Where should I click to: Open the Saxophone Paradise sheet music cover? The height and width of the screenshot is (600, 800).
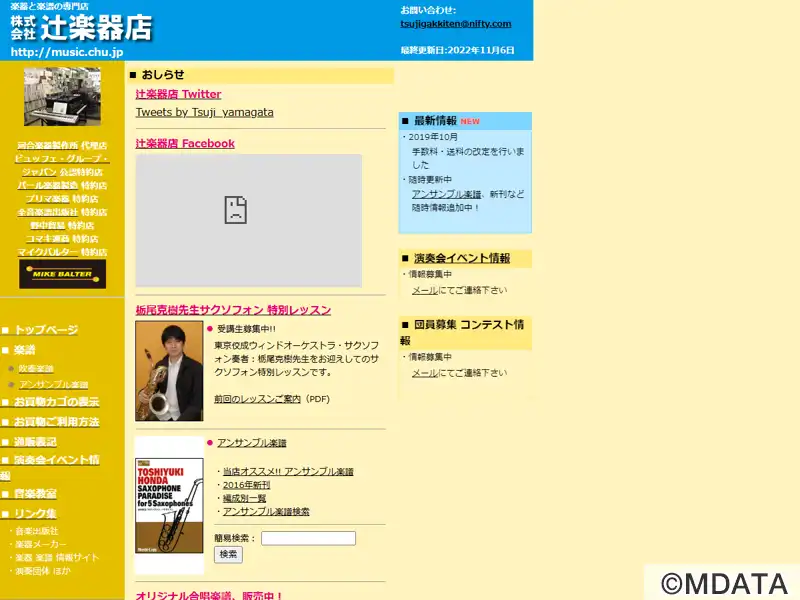pyautogui.click(x=169, y=506)
